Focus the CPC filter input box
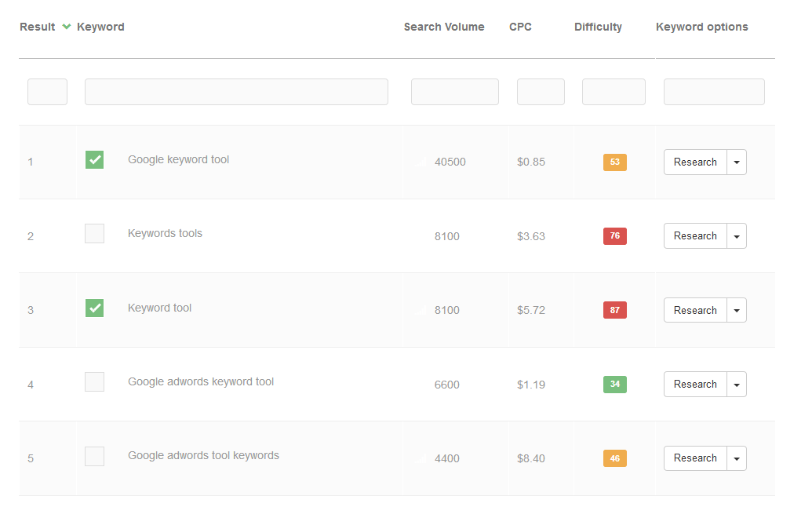This screenshot has height=507, width=812. click(x=541, y=92)
